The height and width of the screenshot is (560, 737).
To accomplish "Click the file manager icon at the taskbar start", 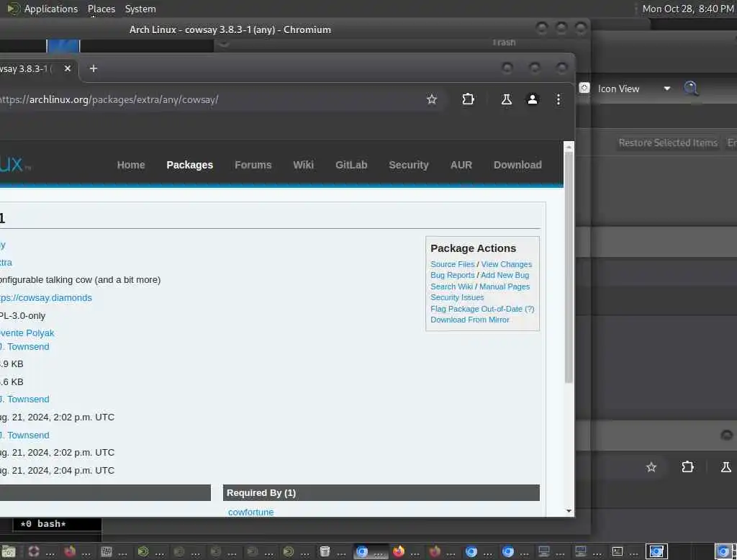I will (x=9, y=551).
